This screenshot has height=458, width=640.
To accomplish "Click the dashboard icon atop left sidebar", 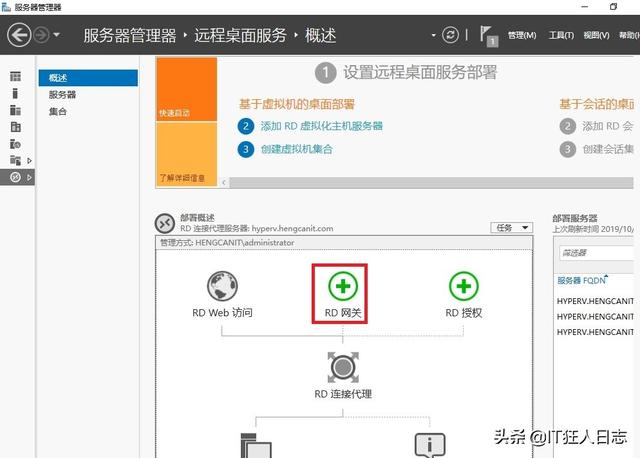I will pyautogui.click(x=15, y=77).
